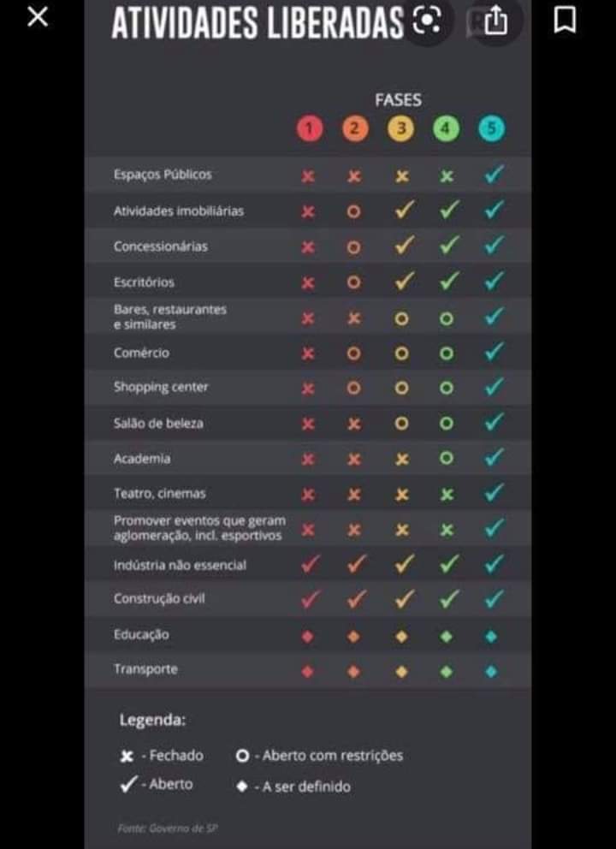Select the teal phase 5 circle

click(x=491, y=129)
